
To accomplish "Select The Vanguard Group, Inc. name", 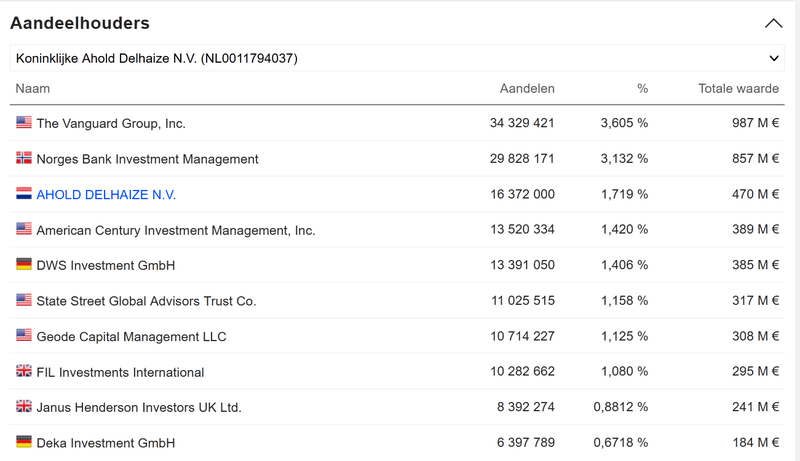I will coord(111,124).
